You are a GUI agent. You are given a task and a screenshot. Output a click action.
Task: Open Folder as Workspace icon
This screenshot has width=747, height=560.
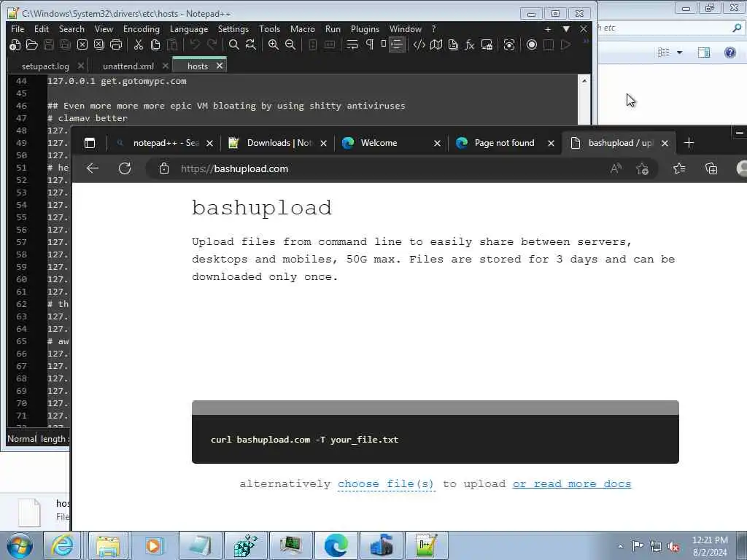(487, 44)
